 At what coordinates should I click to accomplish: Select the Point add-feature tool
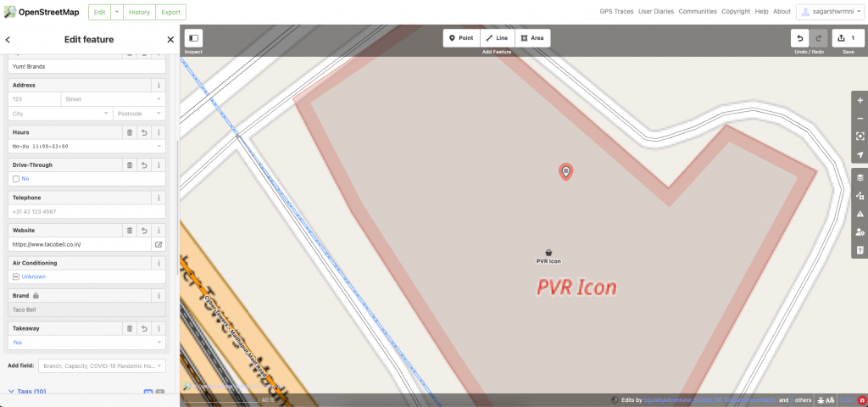coord(461,38)
